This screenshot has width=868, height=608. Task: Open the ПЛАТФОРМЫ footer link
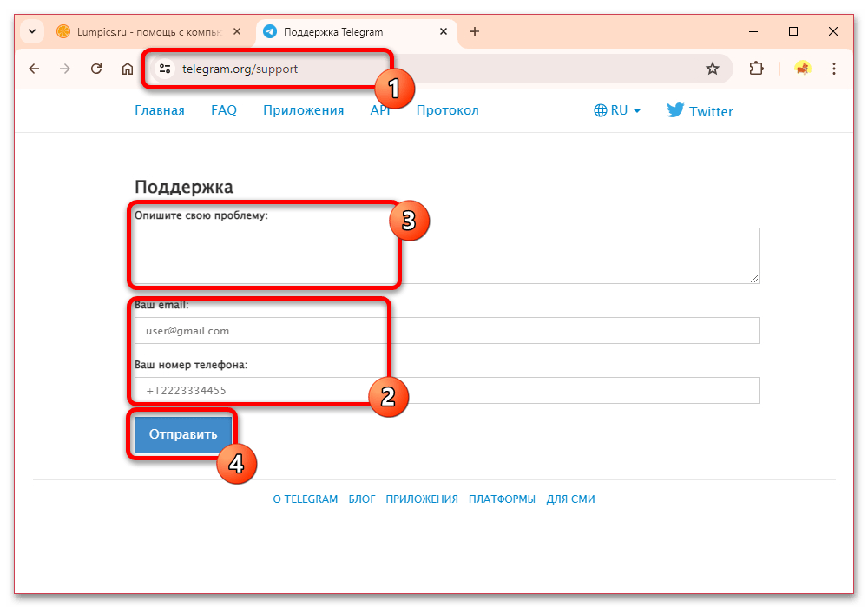(x=502, y=499)
